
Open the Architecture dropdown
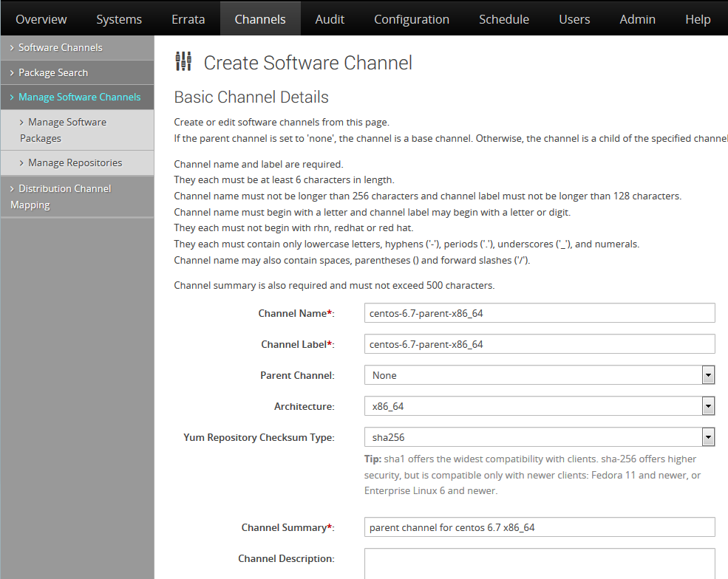540,406
